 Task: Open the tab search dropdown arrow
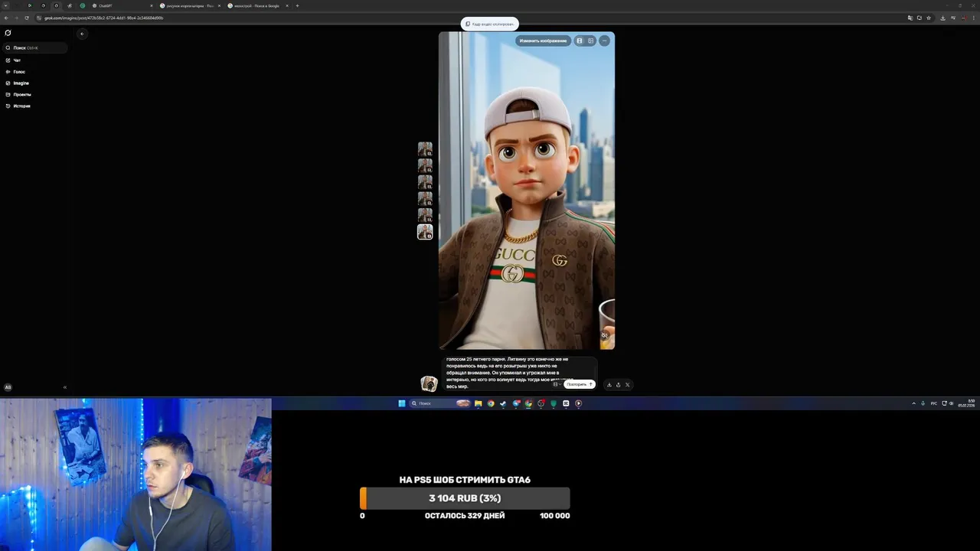click(x=5, y=5)
